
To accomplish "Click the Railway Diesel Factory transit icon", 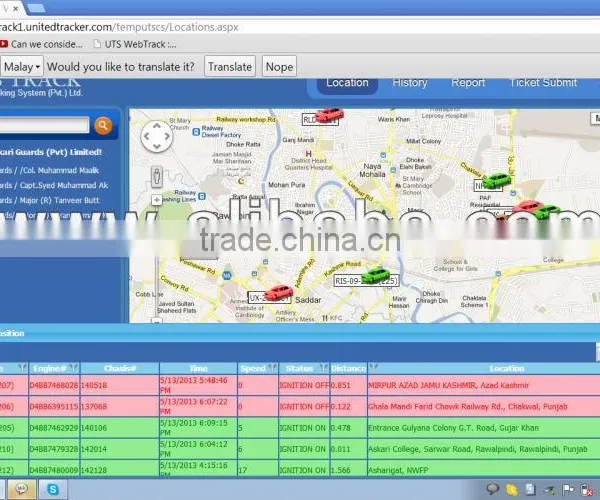I will (x=196, y=132).
